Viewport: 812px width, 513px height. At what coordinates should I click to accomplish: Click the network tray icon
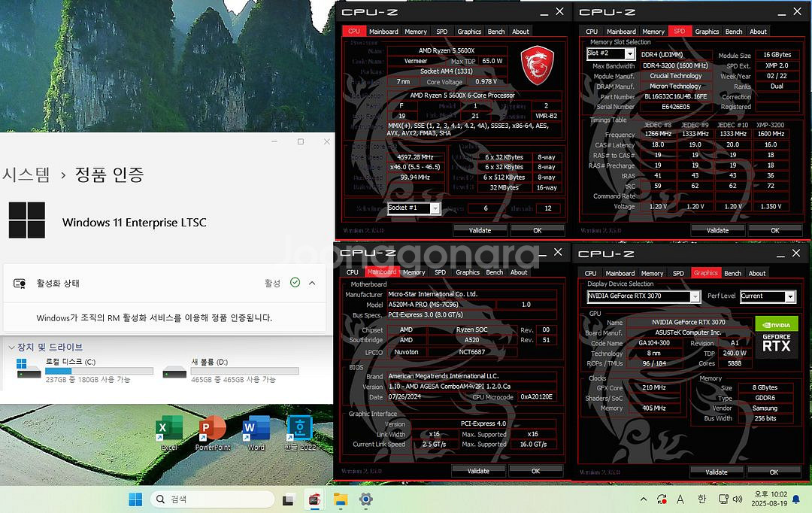(x=723, y=499)
